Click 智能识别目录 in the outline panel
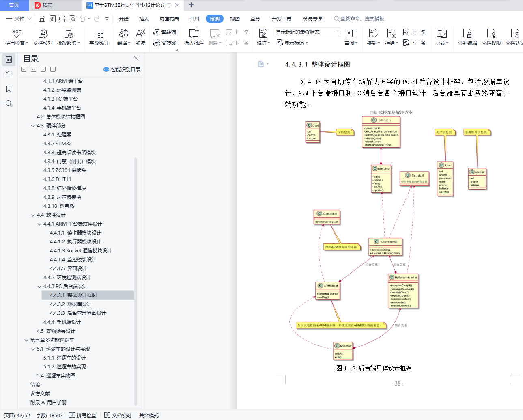 pyautogui.click(x=122, y=69)
